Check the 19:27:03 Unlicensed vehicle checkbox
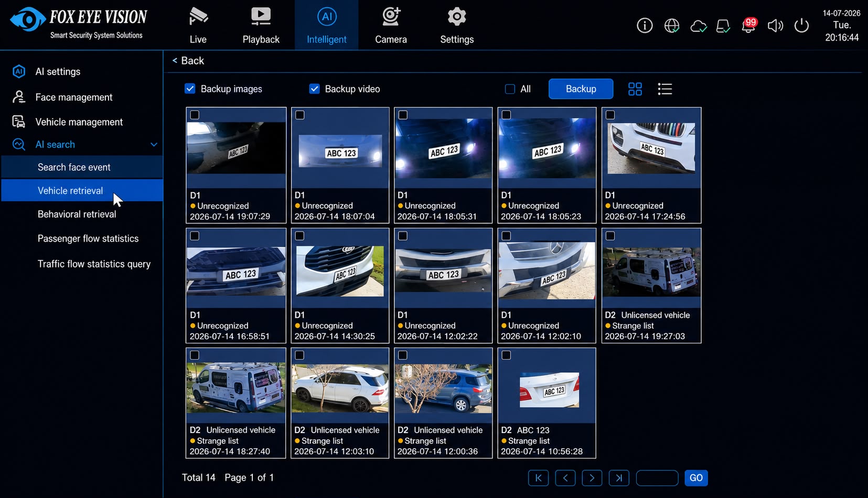The width and height of the screenshot is (868, 498). point(610,236)
